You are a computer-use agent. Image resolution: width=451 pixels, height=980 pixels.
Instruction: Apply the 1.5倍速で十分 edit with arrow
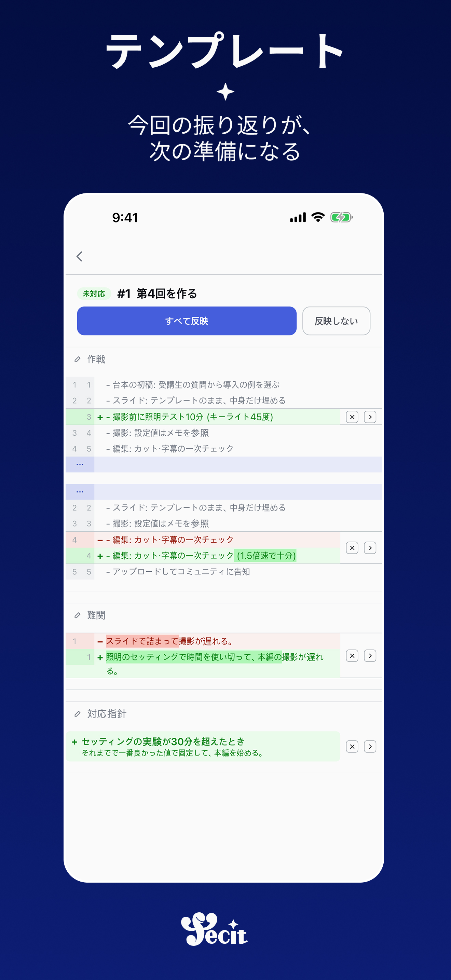pyautogui.click(x=370, y=548)
